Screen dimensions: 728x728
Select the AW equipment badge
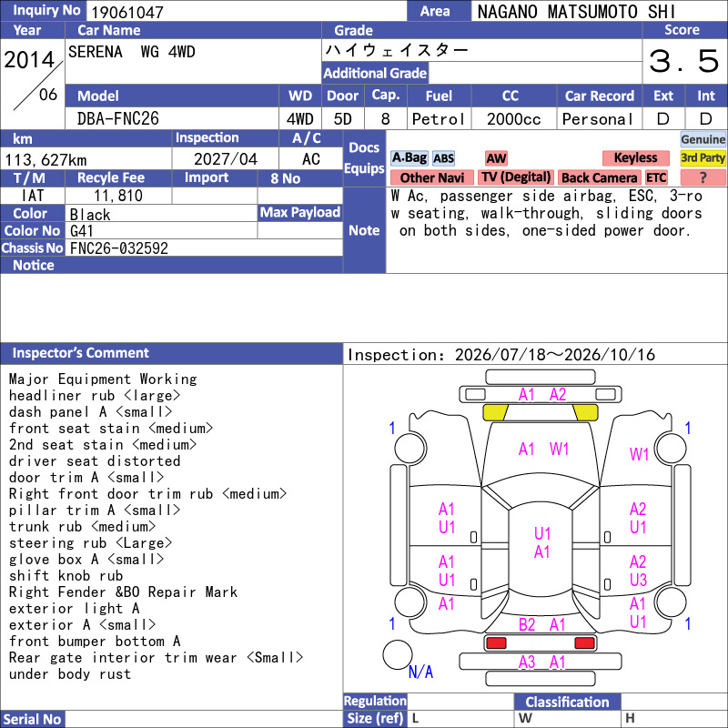click(x=496, y=158)
